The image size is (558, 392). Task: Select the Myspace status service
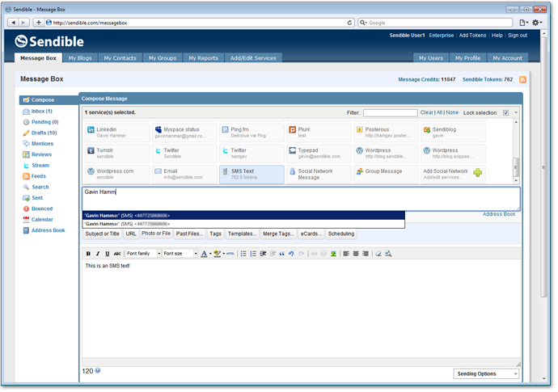[x=185, y=133]
